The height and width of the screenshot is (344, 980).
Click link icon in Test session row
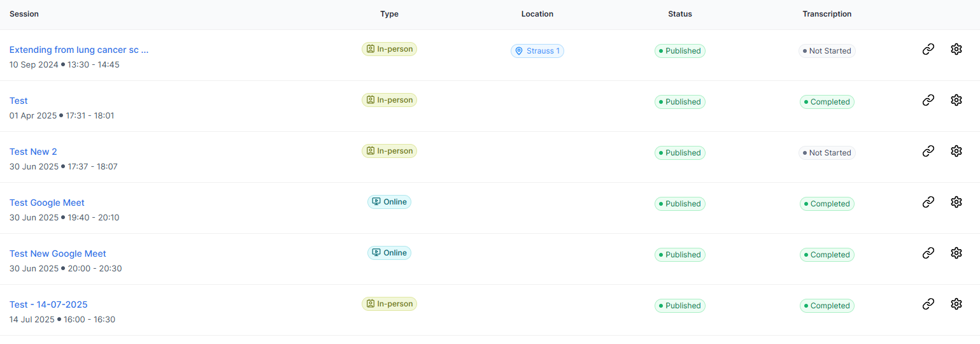928,100
